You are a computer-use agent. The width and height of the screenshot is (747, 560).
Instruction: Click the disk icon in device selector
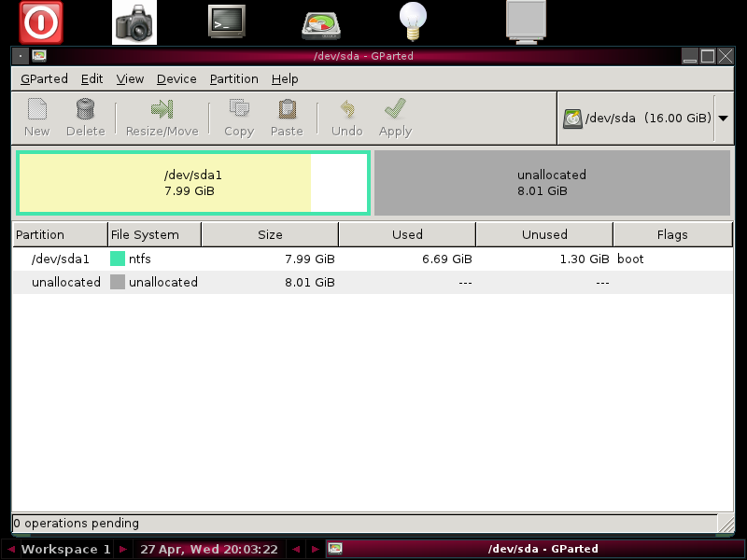[572, 119]
